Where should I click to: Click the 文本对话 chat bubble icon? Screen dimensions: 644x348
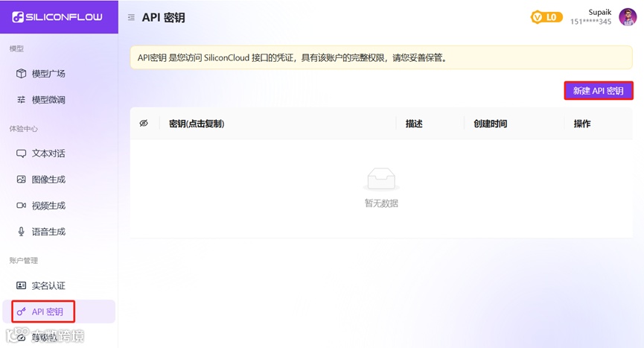click(x=21, y=154)
